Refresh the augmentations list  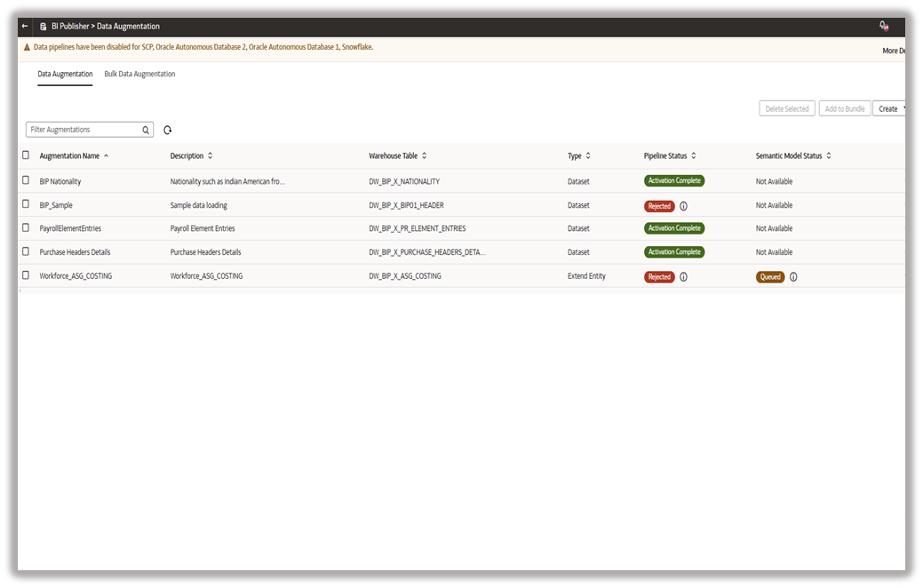click(168, 129)
